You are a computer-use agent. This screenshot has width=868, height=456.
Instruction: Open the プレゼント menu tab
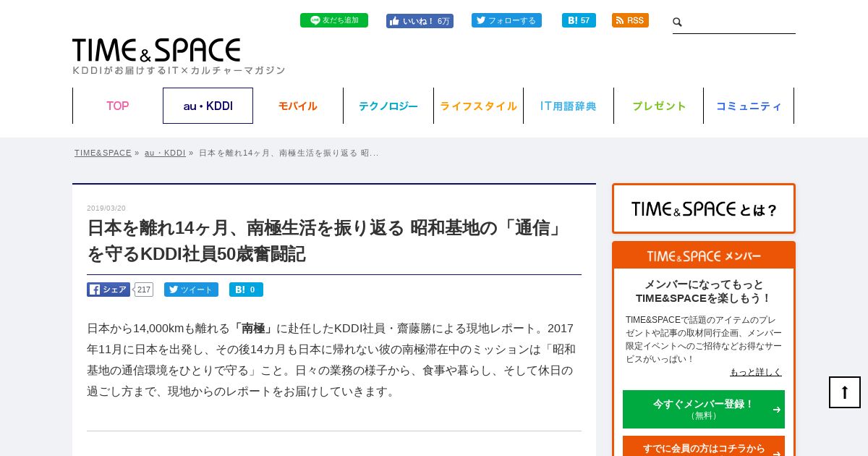(x=659, y=106)
